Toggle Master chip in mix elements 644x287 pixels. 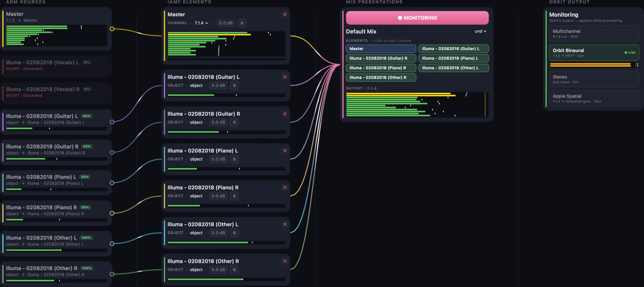point(381,49)
